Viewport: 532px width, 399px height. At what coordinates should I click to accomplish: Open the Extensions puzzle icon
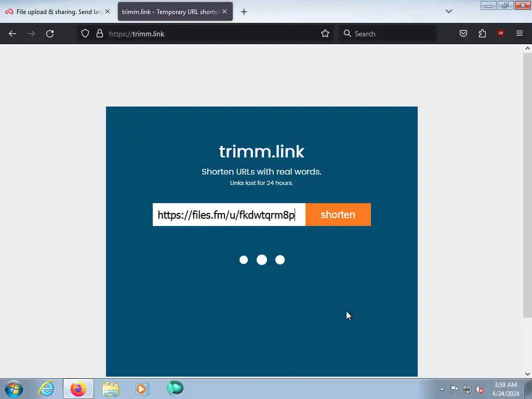tap(482, 33)
